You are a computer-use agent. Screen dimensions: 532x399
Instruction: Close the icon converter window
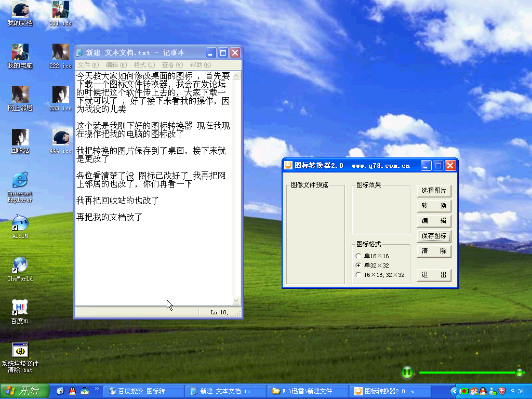(x=450, y=166)
